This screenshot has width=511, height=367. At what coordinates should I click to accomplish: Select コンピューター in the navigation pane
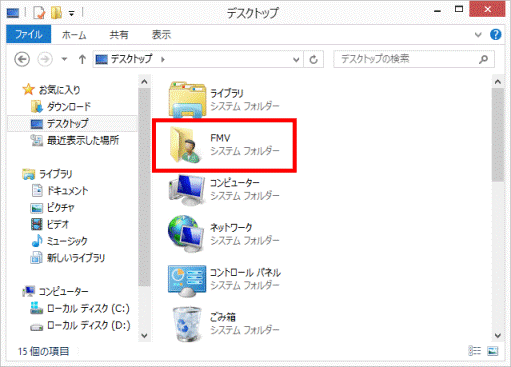pos(55,292)
